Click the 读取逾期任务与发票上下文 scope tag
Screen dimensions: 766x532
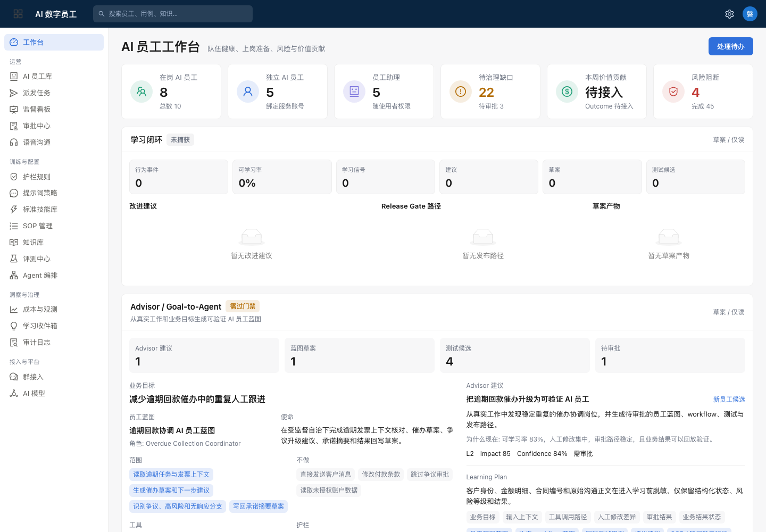click(171, 475)
